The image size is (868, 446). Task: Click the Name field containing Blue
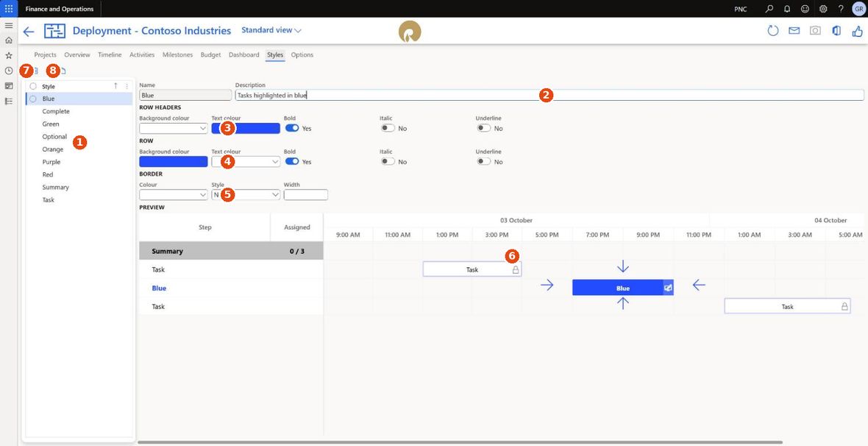pos(185,95)
